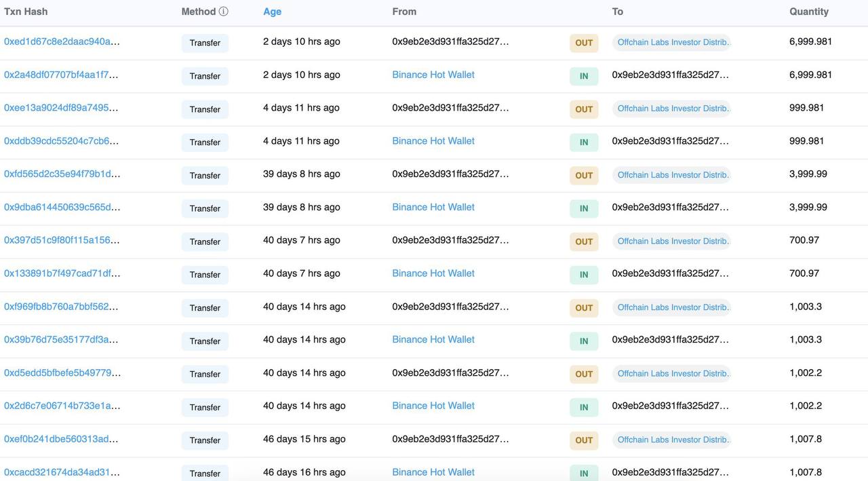Click Binance Hot Wallet in 6,999.981 row
Viewport: 868px width, 481px height.
click(x=433, y=75)
